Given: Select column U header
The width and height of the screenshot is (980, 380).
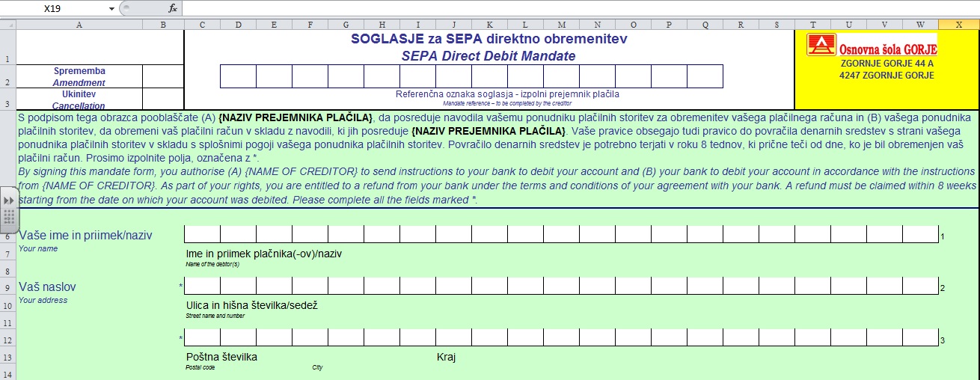Looking at the screenshot, I should (x=848, y=24).
